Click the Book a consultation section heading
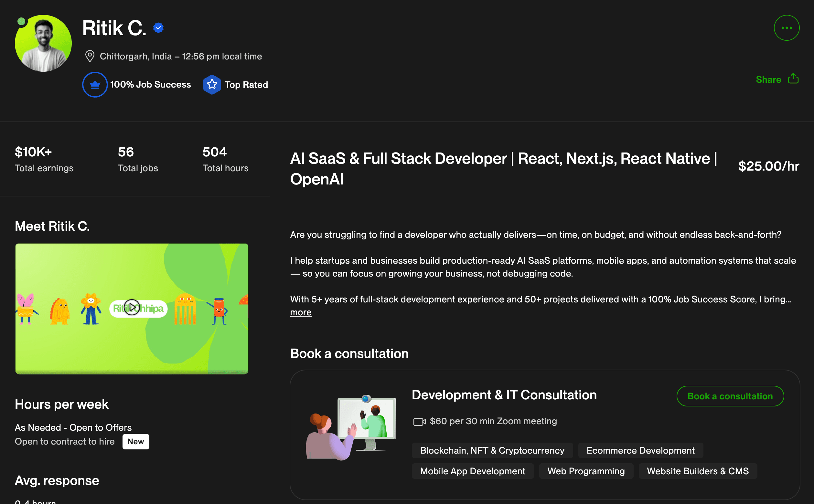Image resolution: width=814 pixels, height=504 pixels. click(349, 353)
